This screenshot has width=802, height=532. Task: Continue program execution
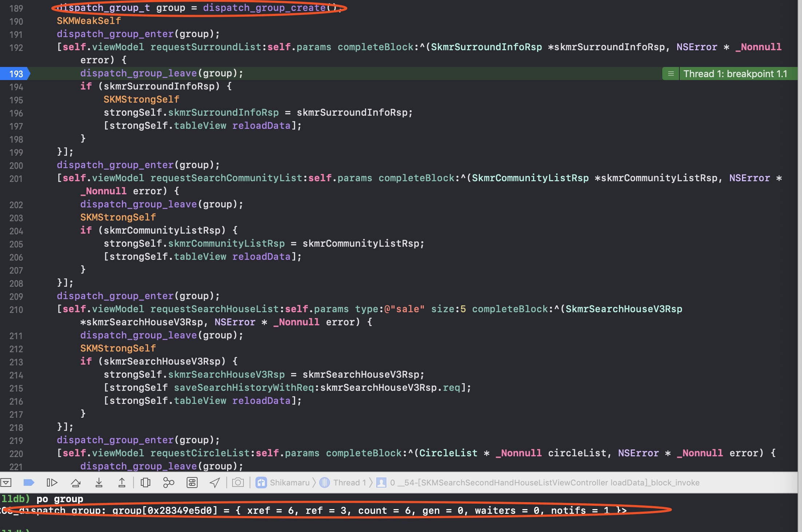52,483
